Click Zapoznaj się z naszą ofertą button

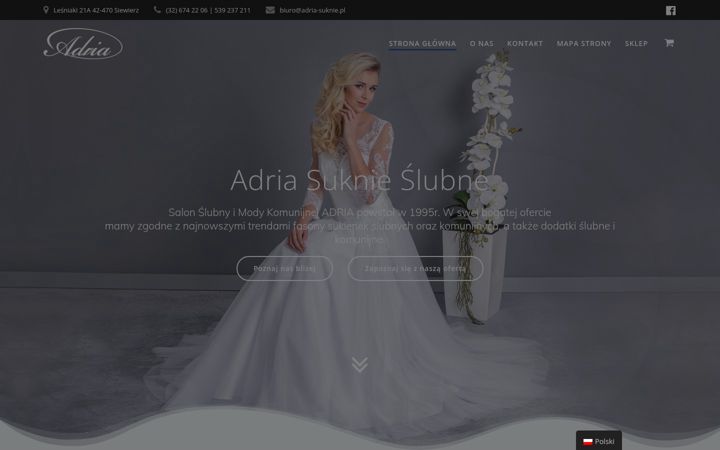[416, 269]
